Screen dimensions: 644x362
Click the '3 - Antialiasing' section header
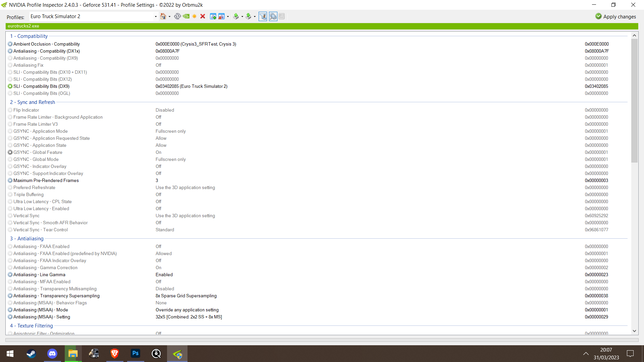click(27, 239)
